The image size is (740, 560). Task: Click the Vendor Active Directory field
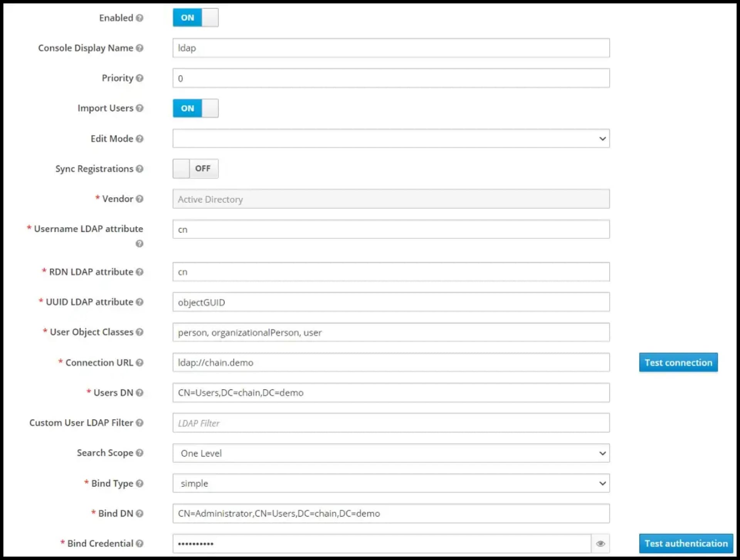pyautogui.click(x=391, y=199)
